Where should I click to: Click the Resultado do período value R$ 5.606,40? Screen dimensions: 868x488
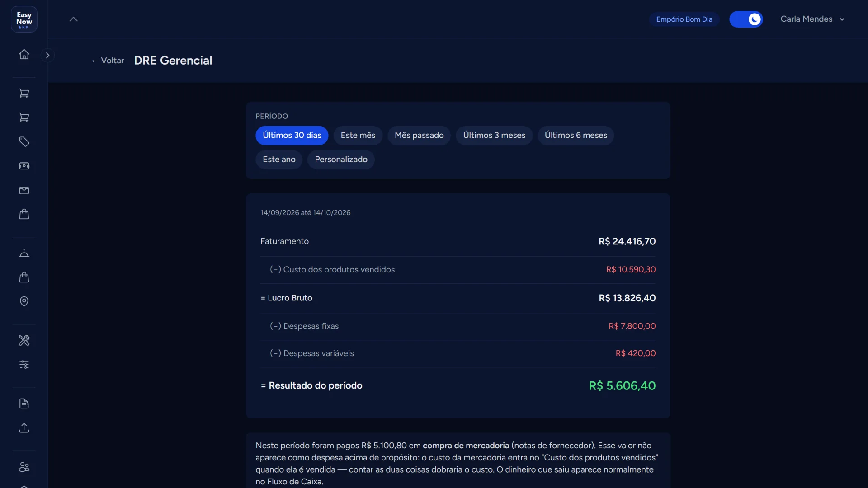coord(622,386)
